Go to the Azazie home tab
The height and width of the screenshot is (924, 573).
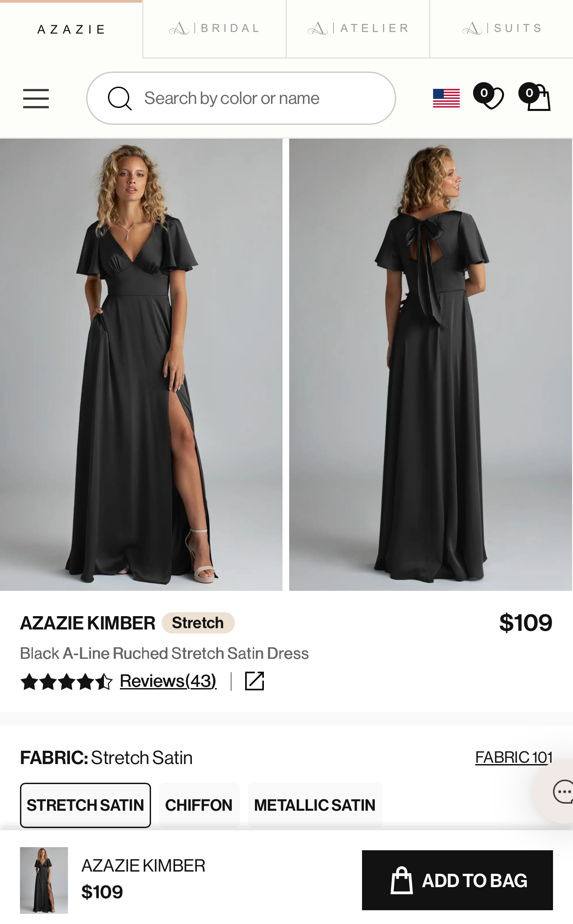point(71,29)
